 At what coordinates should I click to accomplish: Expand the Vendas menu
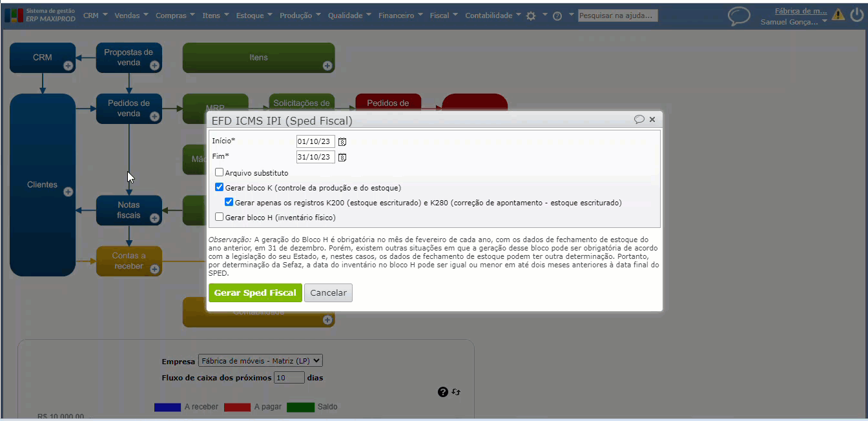tap(131, 15)
